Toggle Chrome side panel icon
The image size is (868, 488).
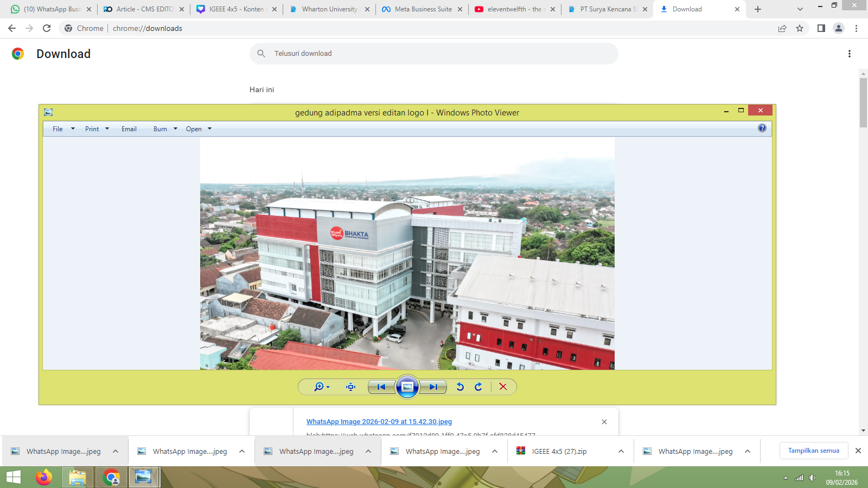[x=821, y=28]
